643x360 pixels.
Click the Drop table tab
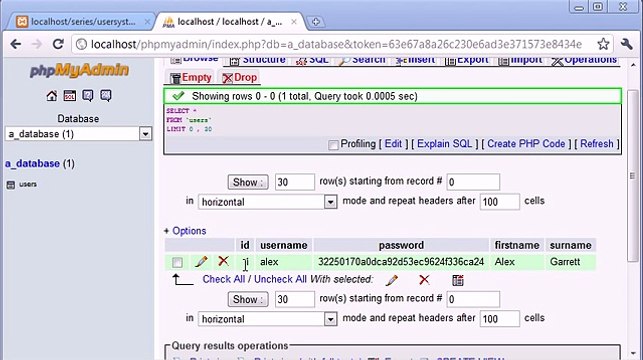(239, 77)
